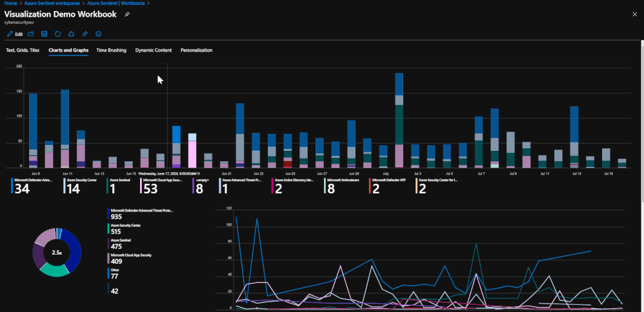Click the pink June 17 bar segment
This screenshot has width=644, height=312.
192,153
